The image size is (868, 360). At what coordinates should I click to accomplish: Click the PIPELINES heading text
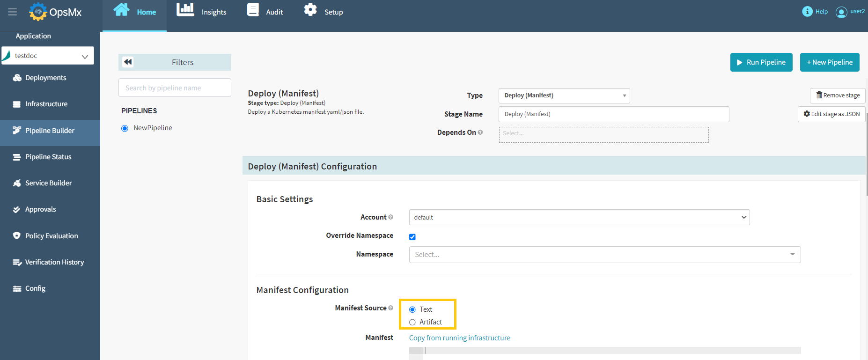tap(139, 111)
